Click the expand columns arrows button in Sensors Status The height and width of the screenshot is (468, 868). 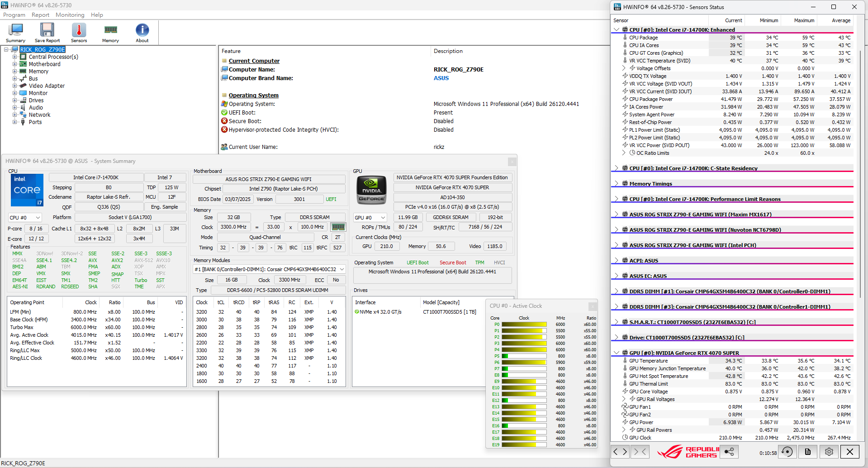coord(620,451)
